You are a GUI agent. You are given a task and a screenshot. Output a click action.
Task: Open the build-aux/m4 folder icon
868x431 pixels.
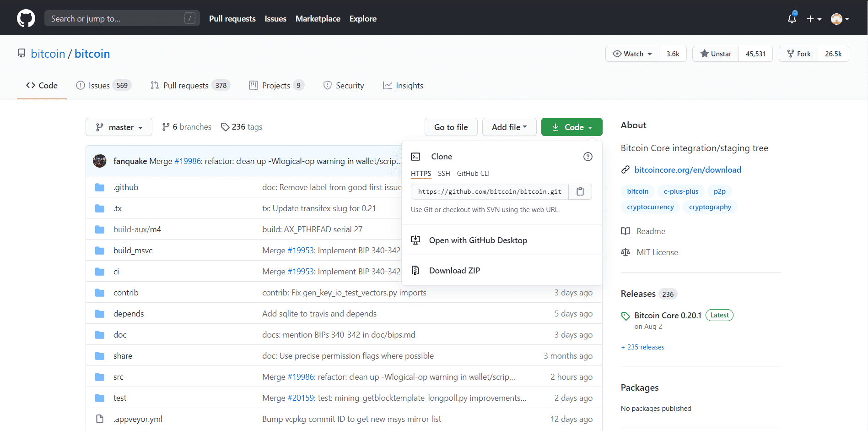(100, 229)
